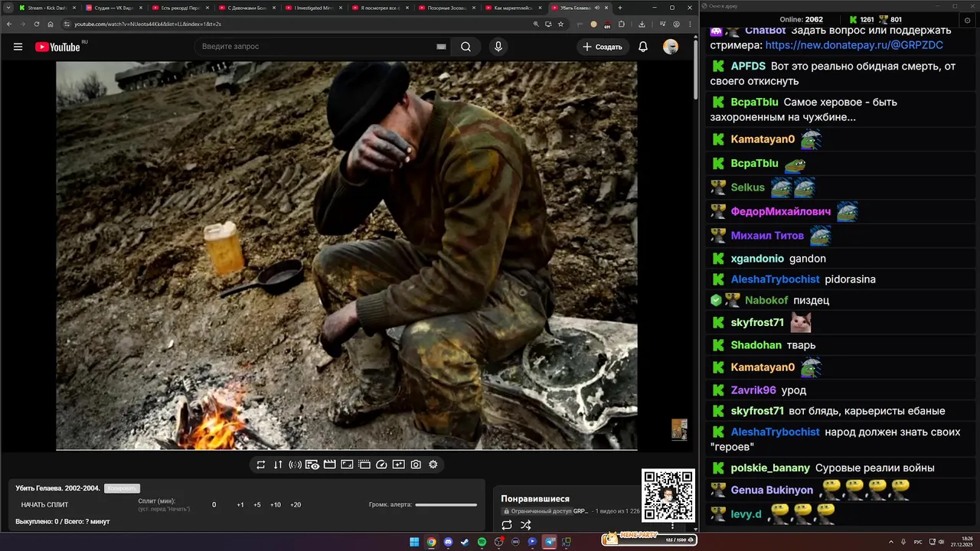Open Spotify from the taskbar
Screen dimensions: 980x551
(482, 542)
